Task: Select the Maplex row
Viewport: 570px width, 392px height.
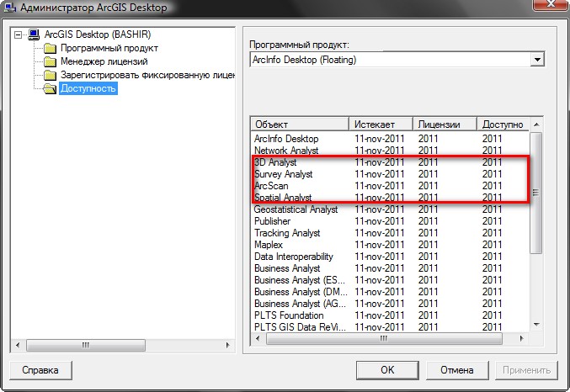Action: click(x=391, y=245)
